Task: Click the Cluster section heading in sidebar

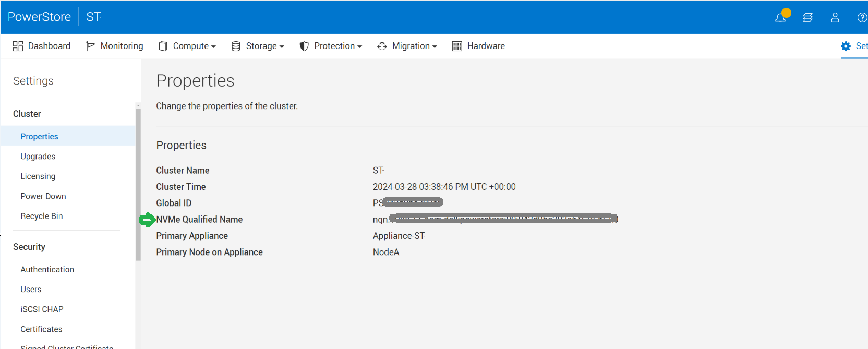Action: click(x=27, y=114)
